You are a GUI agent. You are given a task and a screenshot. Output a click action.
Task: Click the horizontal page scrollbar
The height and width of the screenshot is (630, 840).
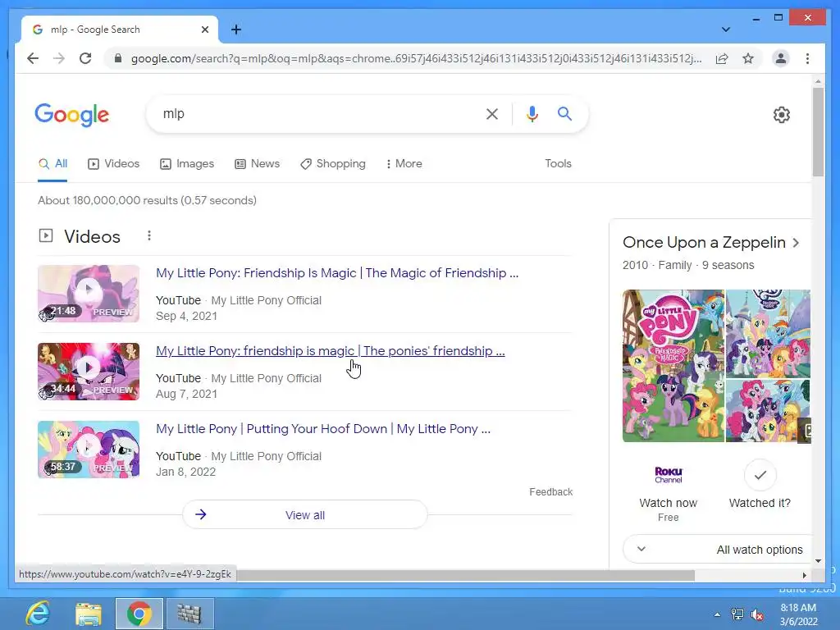[466, 575]
